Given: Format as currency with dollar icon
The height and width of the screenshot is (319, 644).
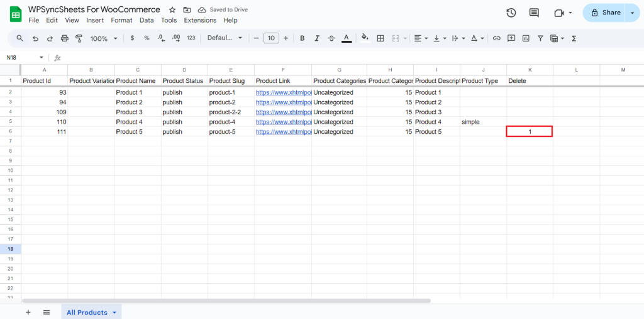Looking at the screenshot, I should pyautogui.click(x=132, y=38).
